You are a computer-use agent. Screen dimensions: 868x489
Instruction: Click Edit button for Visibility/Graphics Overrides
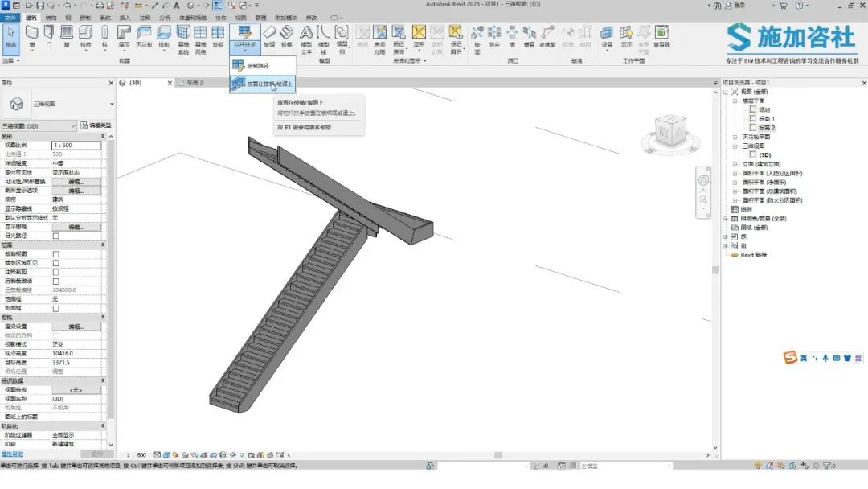[76, 182]
